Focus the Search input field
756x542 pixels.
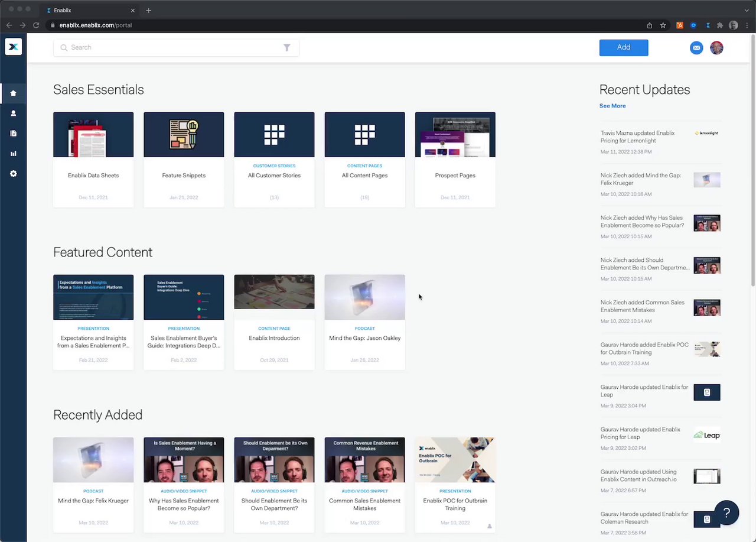pos(171,47)
